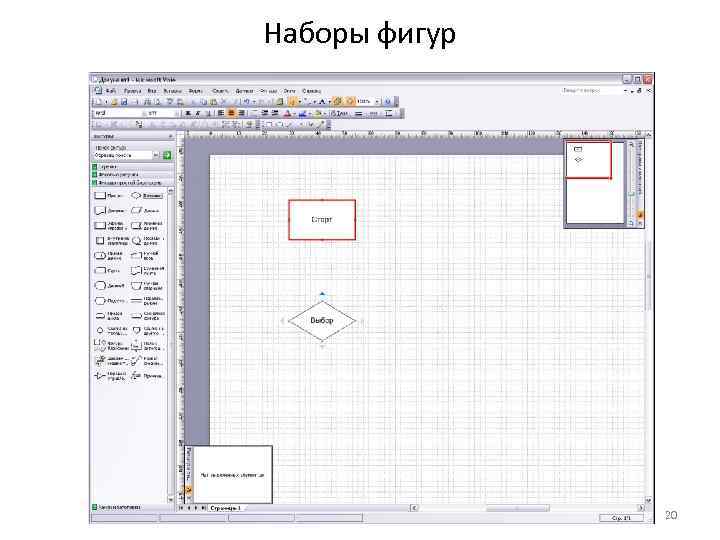The width and height of the screenshot is (720, 540).
Task: Open the font color dropdown arrow
Action: coord(294,113)
